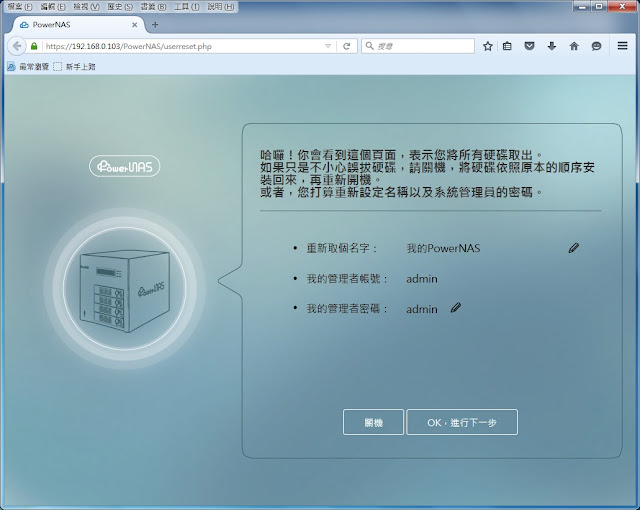Go to home page icon
640x510 pixels.
point(574,46)
